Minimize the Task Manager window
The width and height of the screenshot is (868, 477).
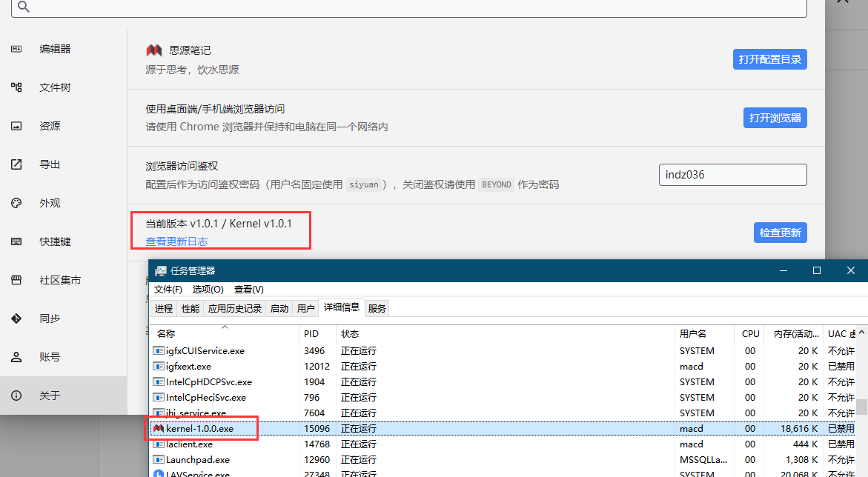(x=783, y=270)
